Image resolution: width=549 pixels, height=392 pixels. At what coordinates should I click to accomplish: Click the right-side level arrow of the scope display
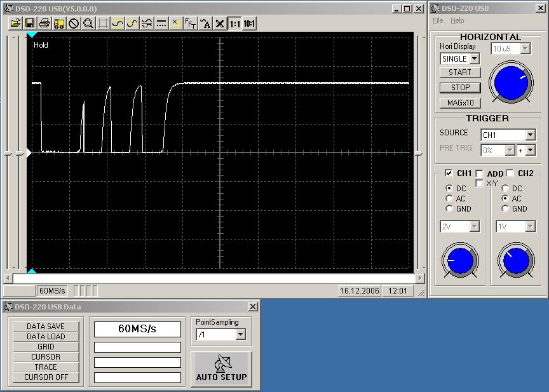click(419, 153)
